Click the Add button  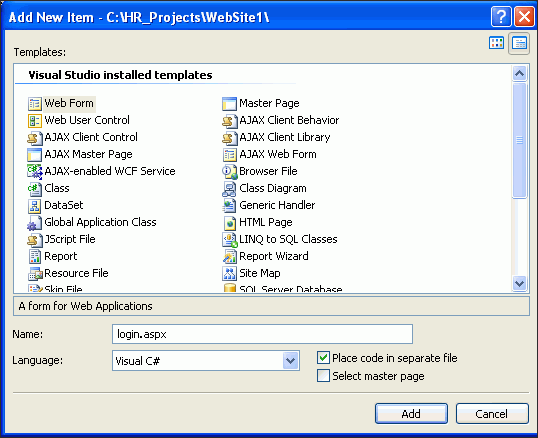tap(411, 414)
